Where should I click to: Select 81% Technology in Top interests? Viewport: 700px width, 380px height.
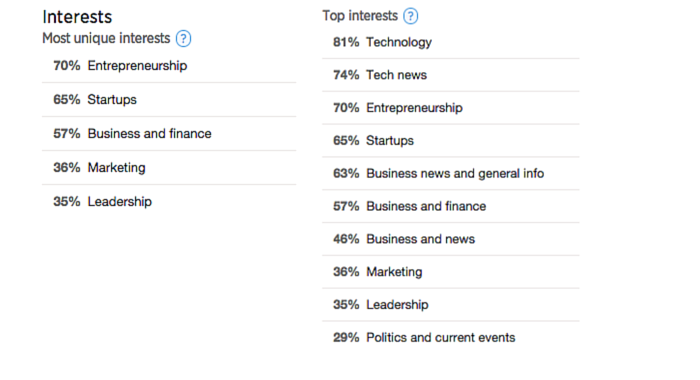(x=450, y=42)
